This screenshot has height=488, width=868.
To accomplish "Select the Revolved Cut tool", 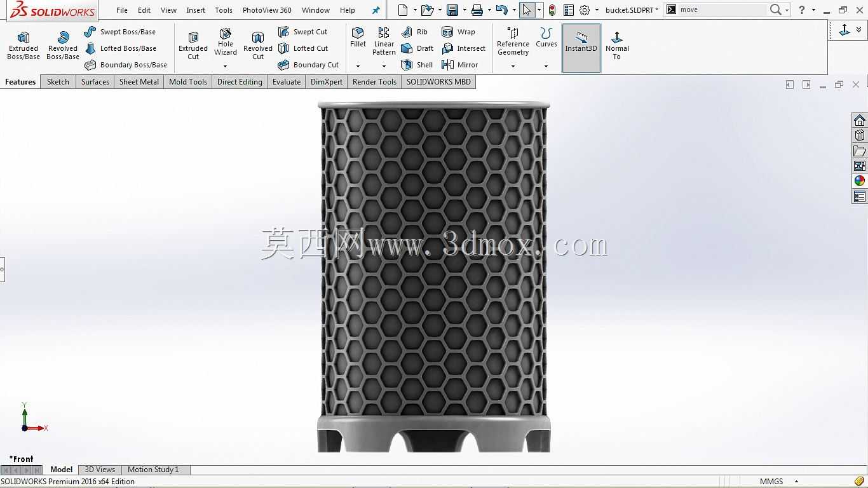I will 258,45.
